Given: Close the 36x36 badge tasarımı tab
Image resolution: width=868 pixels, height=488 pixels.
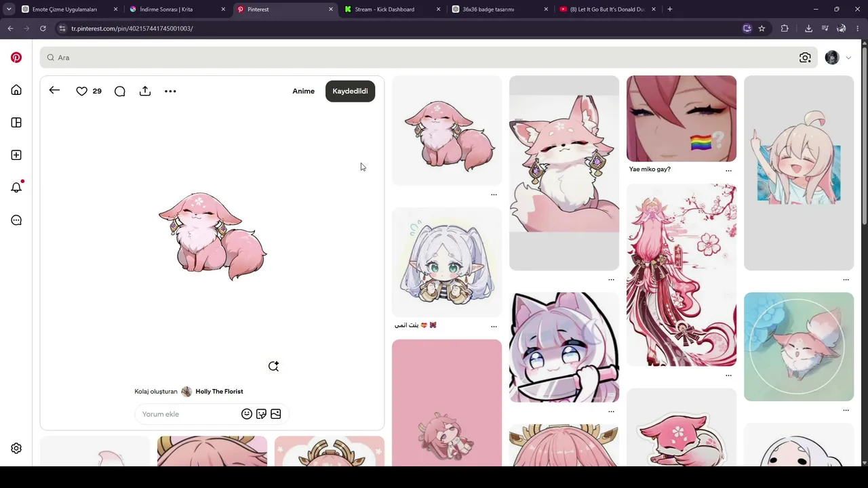Looking at the screenshot, I should point(546,9).
